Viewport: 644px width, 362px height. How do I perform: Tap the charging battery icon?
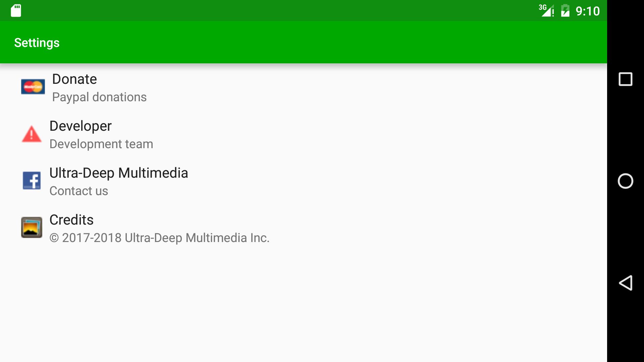click(565, 10)
